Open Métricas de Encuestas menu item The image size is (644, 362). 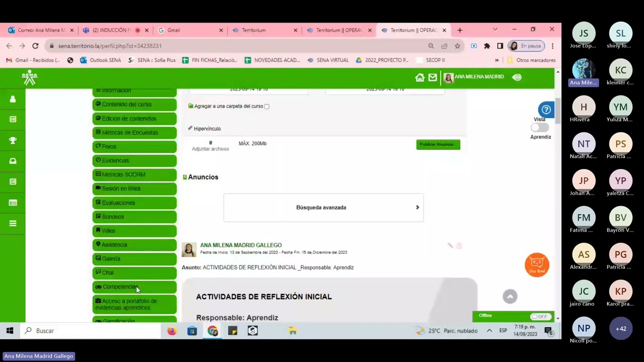[134, 133]
